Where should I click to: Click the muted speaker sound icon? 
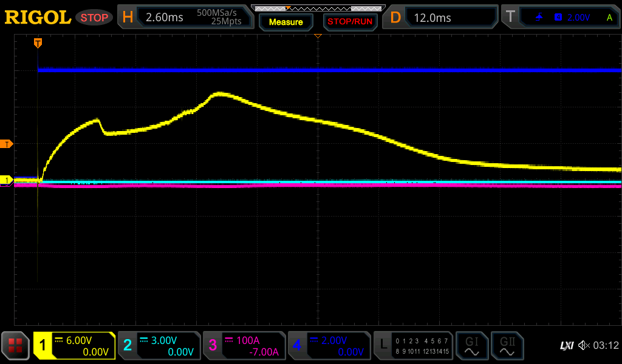click(584, 346)
